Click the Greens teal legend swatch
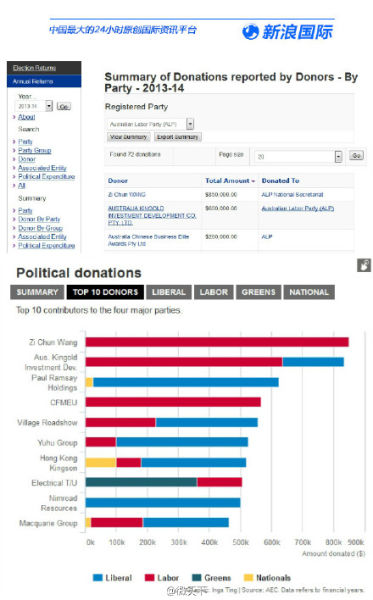The width and height of the screenshot is (373, 600). (197, 577)
